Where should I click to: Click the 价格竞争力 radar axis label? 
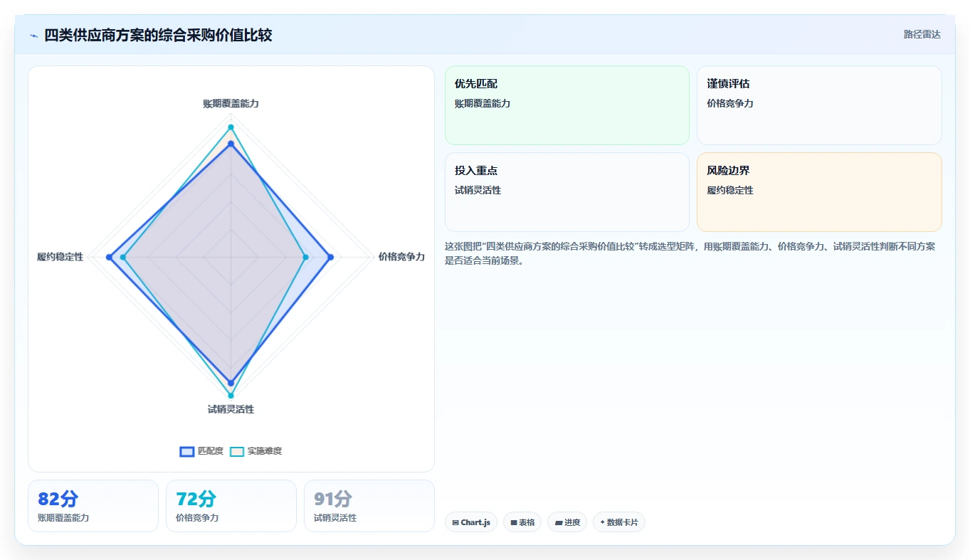pyautogui.click(x=401, y=257)
